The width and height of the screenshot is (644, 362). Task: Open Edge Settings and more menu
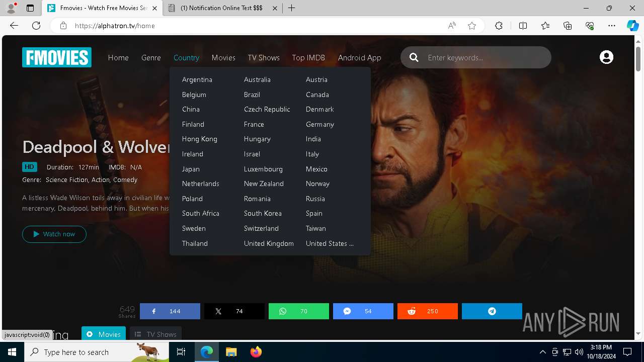pyautogui.click(x=612, y=26)
